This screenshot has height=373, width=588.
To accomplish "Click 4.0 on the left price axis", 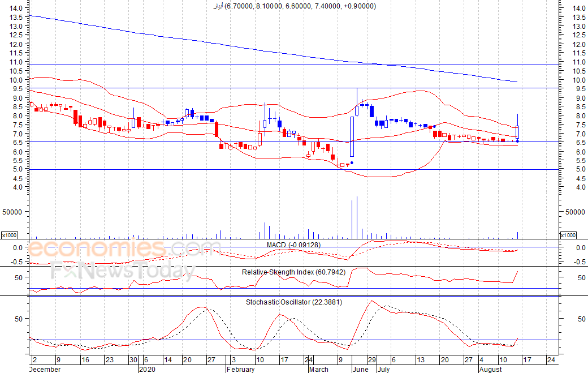I will click(x=18, y=187).
